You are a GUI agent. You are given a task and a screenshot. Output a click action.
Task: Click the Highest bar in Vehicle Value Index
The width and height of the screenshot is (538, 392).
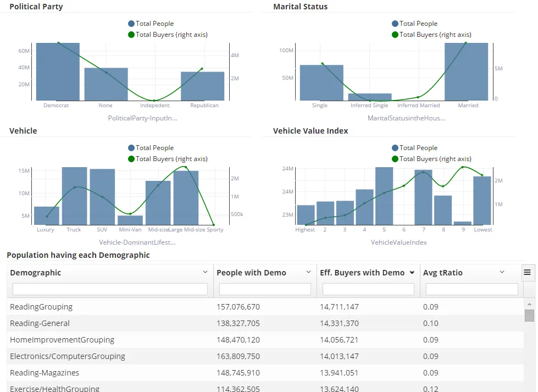[x=306, y=215]
